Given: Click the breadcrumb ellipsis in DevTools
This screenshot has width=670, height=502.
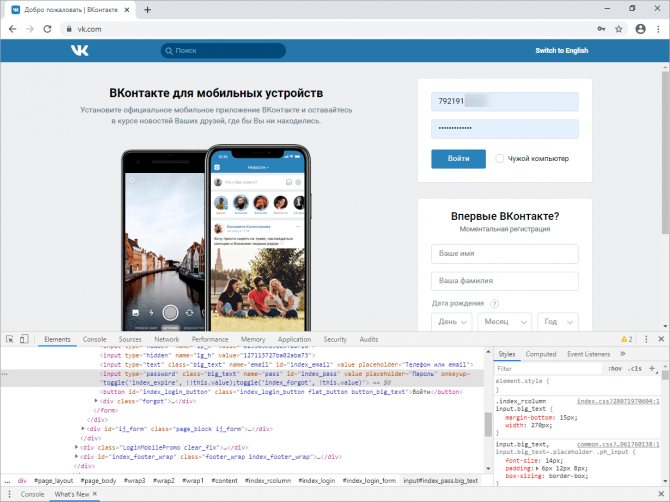Looking at the screenshot, I should 7,481.
